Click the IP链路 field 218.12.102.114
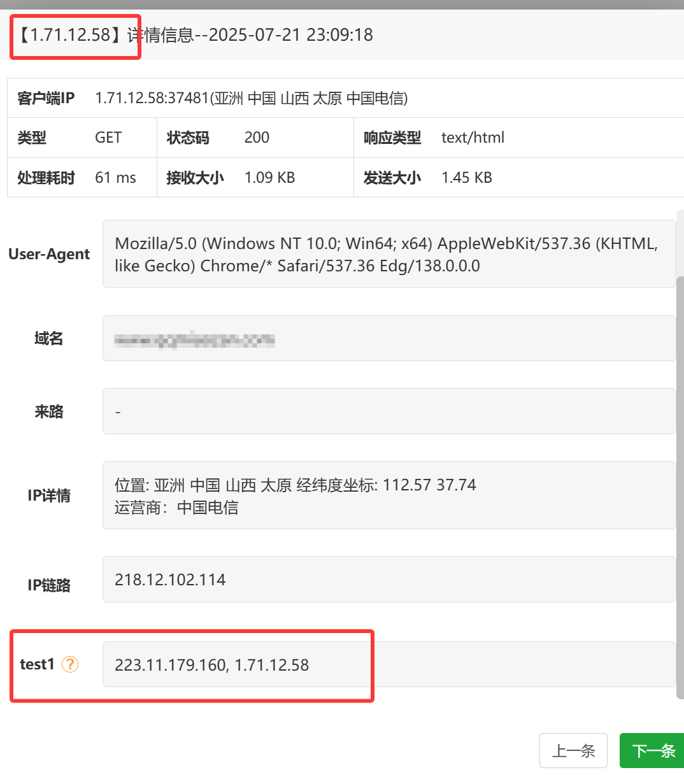The height and width of the screenshot is (784, 684). pyautogui.click(x=389, y=580)
